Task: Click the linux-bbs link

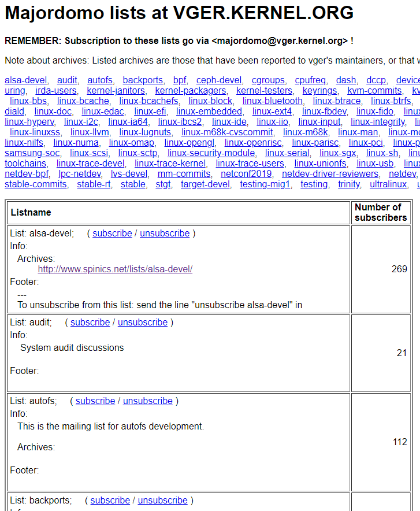Action: tap(28, 101)
